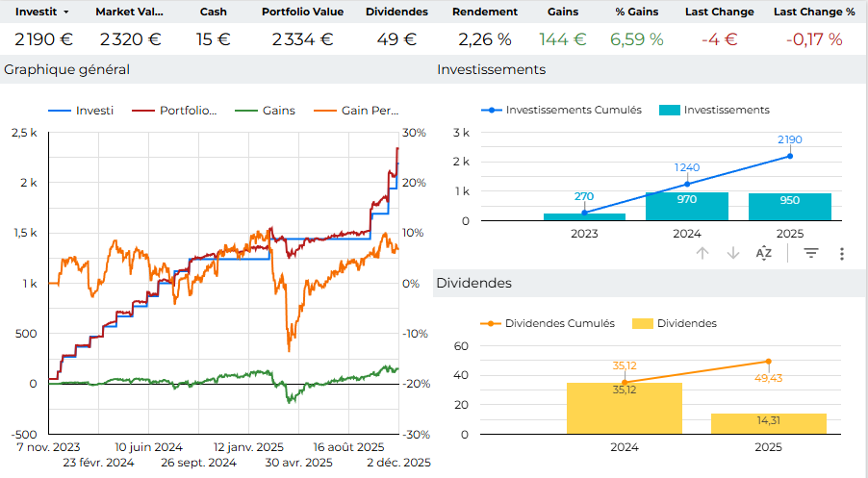Sort by the Portfolio Value column header
Screen dimensions: 868x478
302,13
